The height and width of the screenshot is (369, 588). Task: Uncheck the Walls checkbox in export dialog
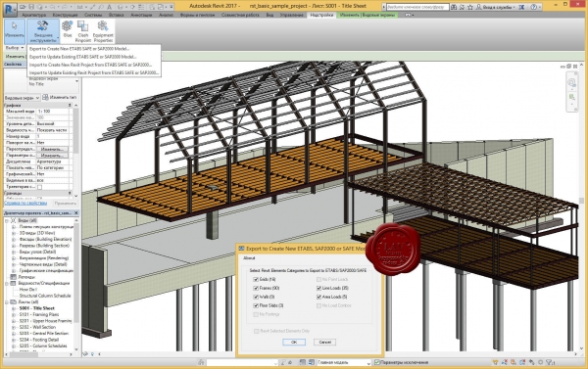pos(256,298)
